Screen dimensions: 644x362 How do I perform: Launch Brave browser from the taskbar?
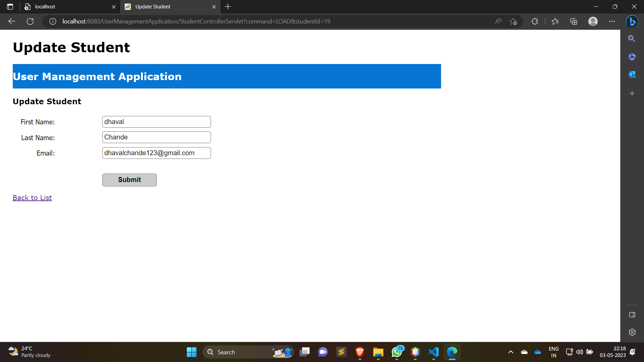pos(360,352)
